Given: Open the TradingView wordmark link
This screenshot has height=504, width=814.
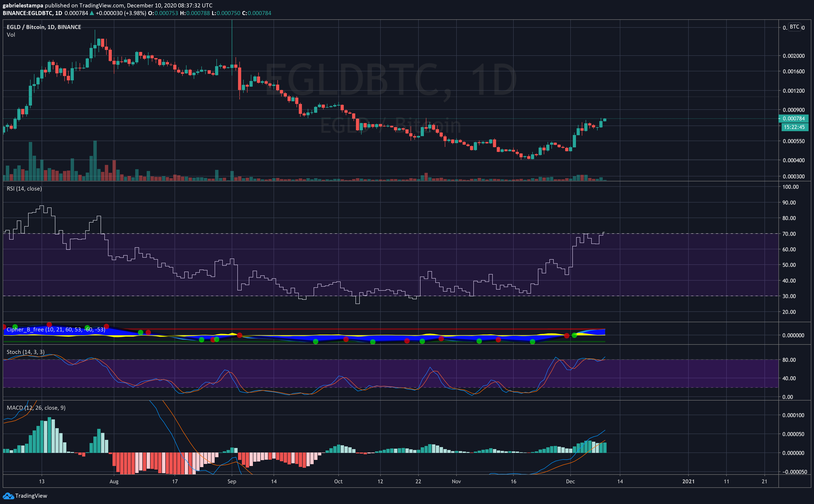Looking at the screenshot, I should pos(31,496).
